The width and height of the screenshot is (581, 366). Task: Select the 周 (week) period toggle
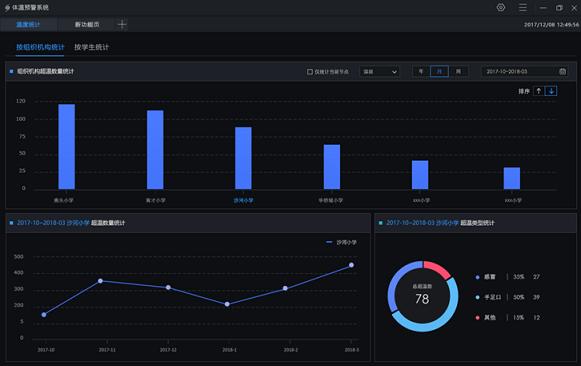point(458,71)
